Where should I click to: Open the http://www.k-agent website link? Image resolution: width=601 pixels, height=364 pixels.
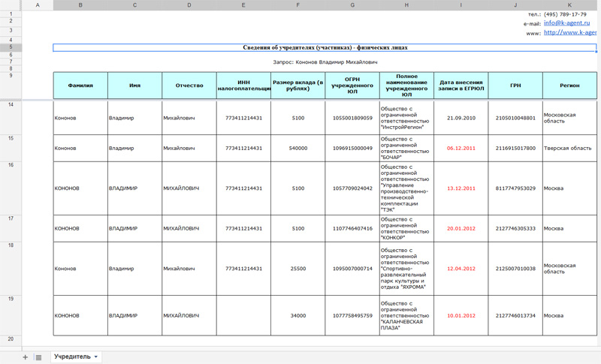pyautogui.click(x=569, y=33)
